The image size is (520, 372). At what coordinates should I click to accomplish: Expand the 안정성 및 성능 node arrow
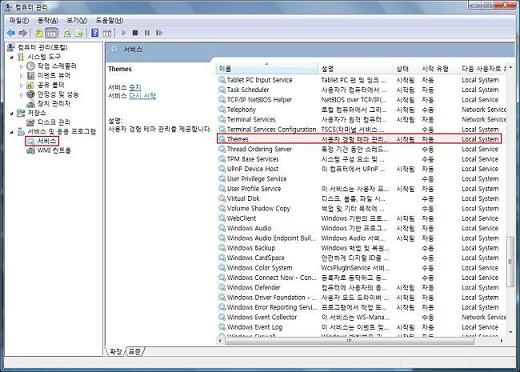coord(21,94)
